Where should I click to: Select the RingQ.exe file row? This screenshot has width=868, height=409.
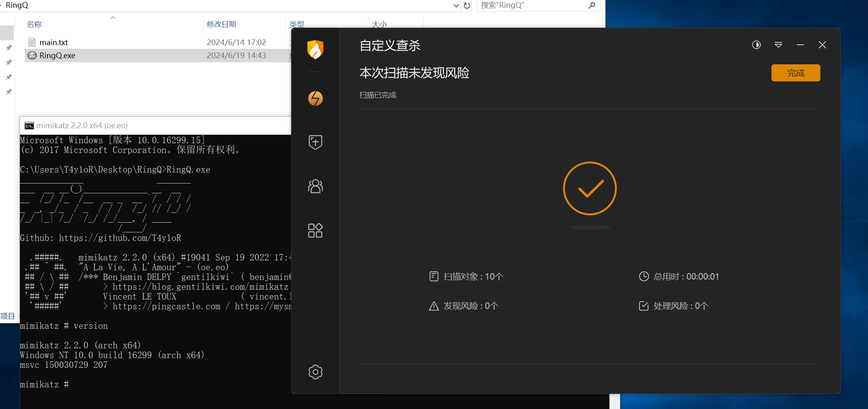pos(158,55)
